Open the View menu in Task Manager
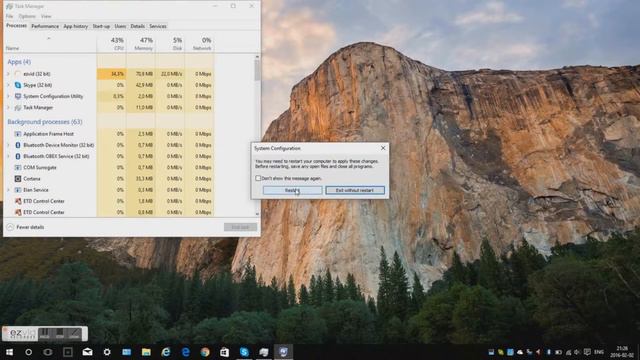 [46, 16]
